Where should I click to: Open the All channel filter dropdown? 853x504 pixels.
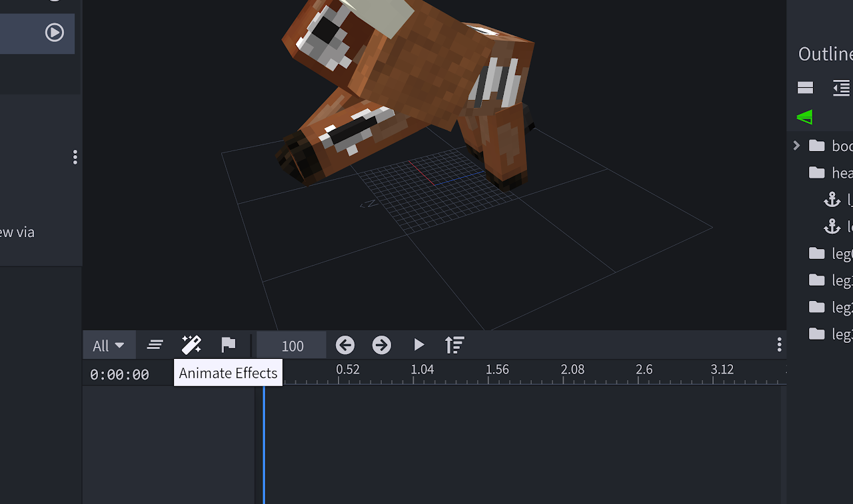[x=109, y=346]
